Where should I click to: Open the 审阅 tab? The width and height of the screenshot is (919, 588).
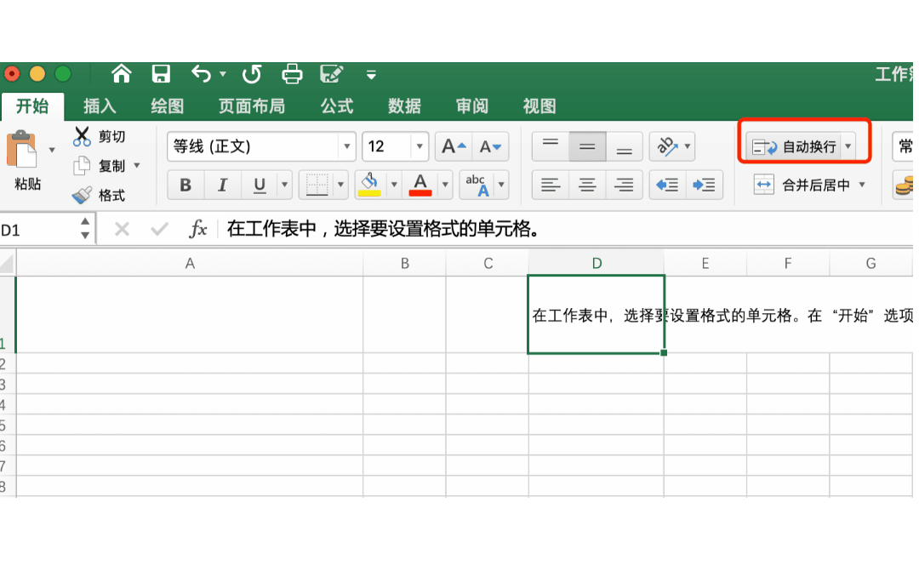(x=471, y=106)
